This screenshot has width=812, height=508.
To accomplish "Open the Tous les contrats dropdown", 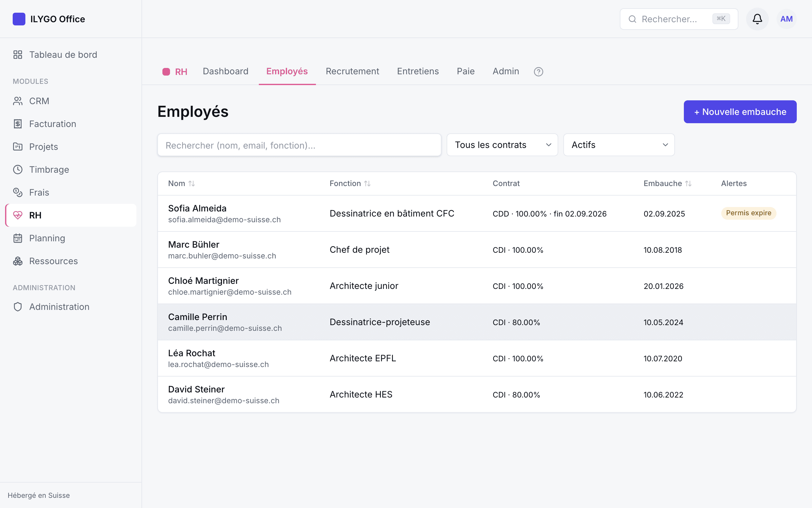I will [502, 145].
